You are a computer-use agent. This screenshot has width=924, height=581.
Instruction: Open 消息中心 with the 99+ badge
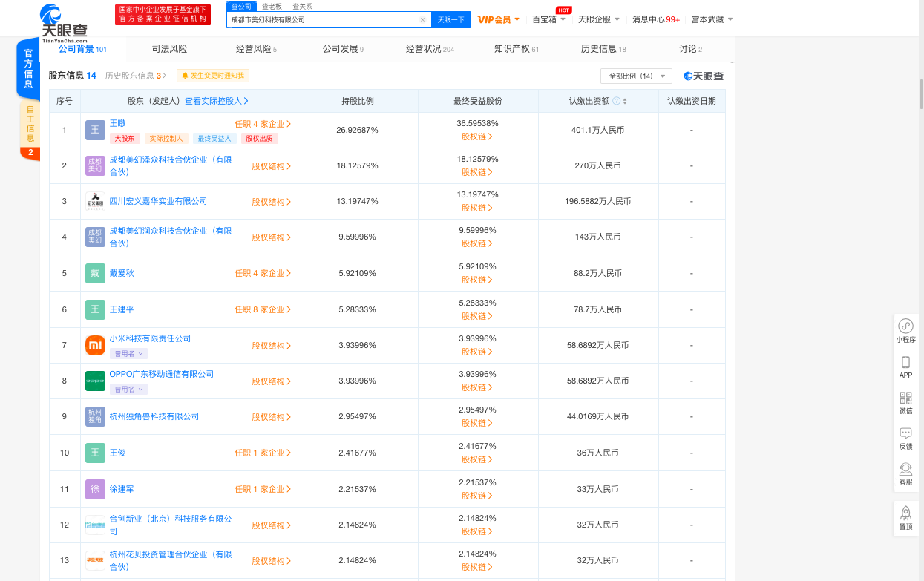point(657,19)
